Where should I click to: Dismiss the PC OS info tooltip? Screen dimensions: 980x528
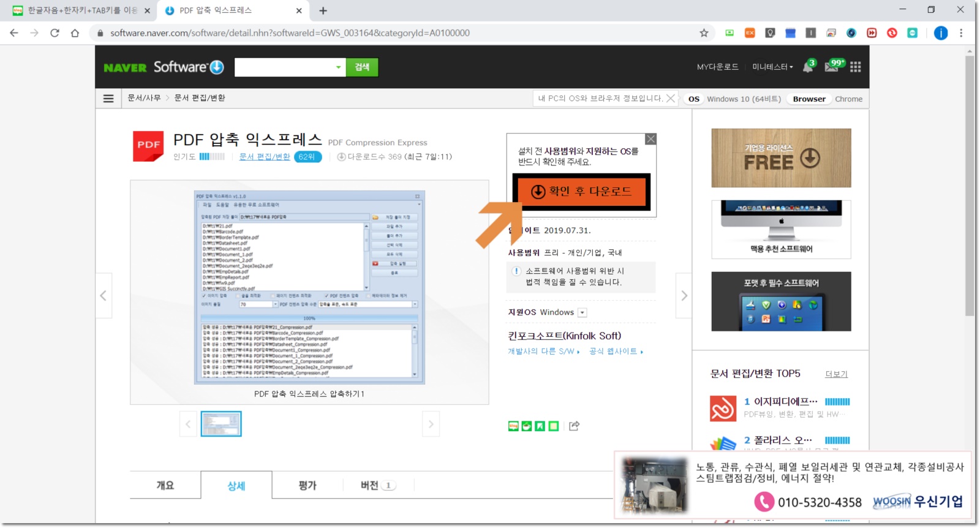point(671,98)
